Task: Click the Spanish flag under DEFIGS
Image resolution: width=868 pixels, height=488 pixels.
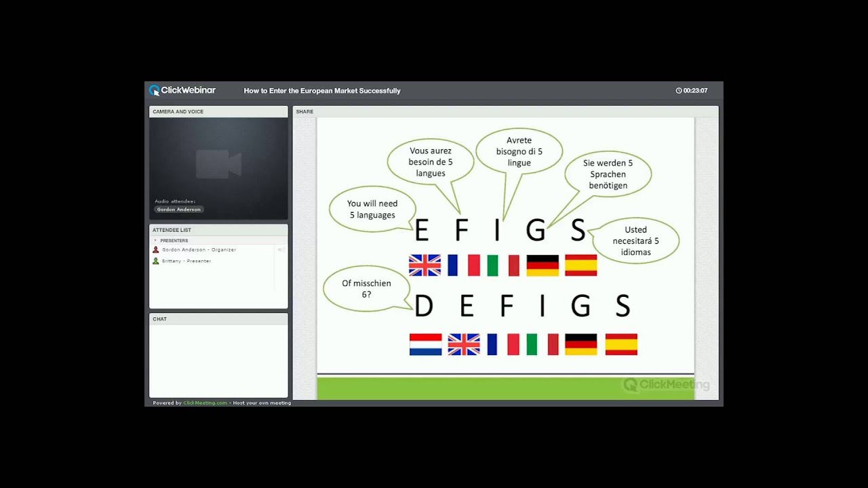Action: pyautogui.click(x=621, y=344)
